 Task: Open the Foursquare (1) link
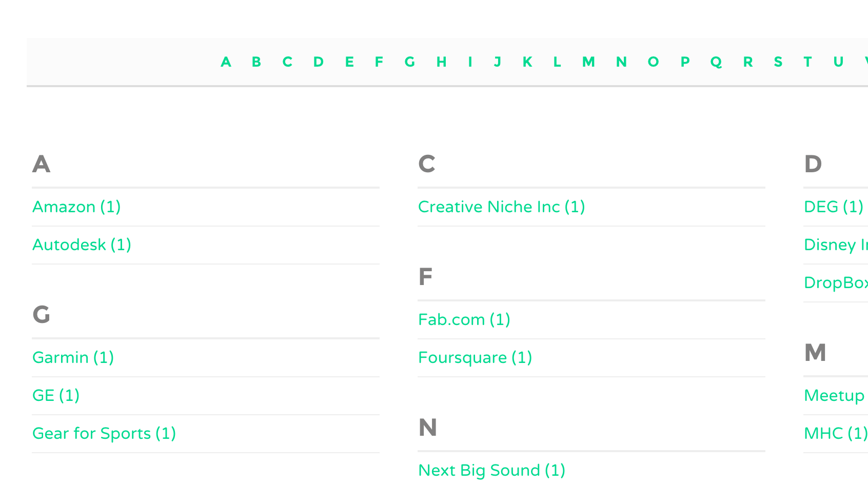pos(475,357)
